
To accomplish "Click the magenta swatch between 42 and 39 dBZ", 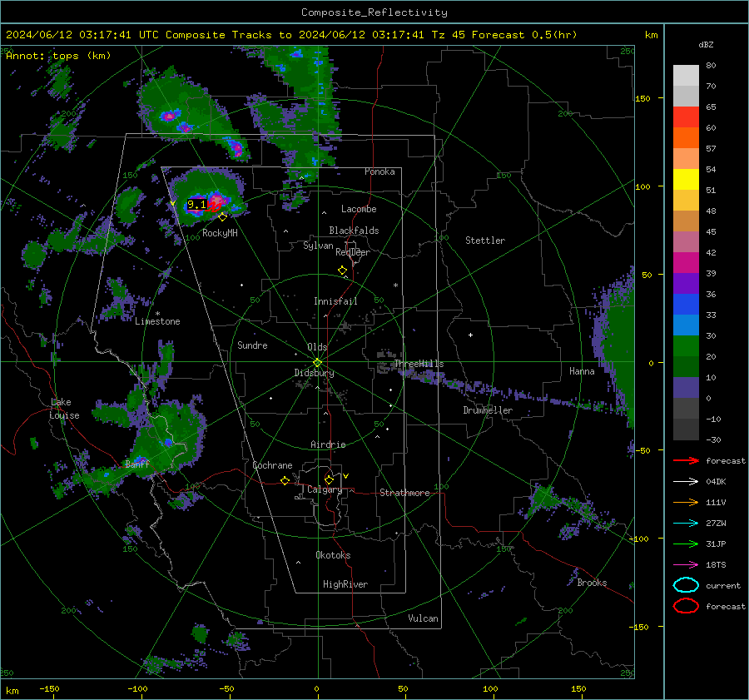I will point(686,262).
